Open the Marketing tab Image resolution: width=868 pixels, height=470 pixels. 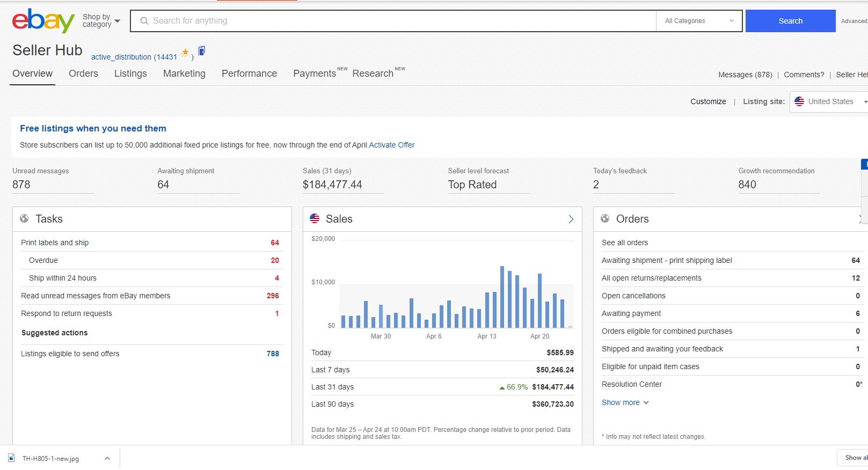click(x=184, y=74)
